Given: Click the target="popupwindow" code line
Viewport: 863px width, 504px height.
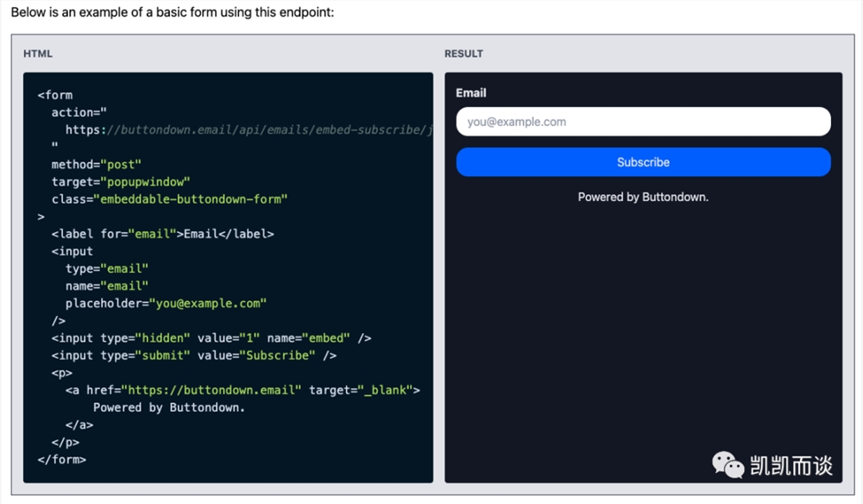Looking at the screenshot, I should coord(121,181).
